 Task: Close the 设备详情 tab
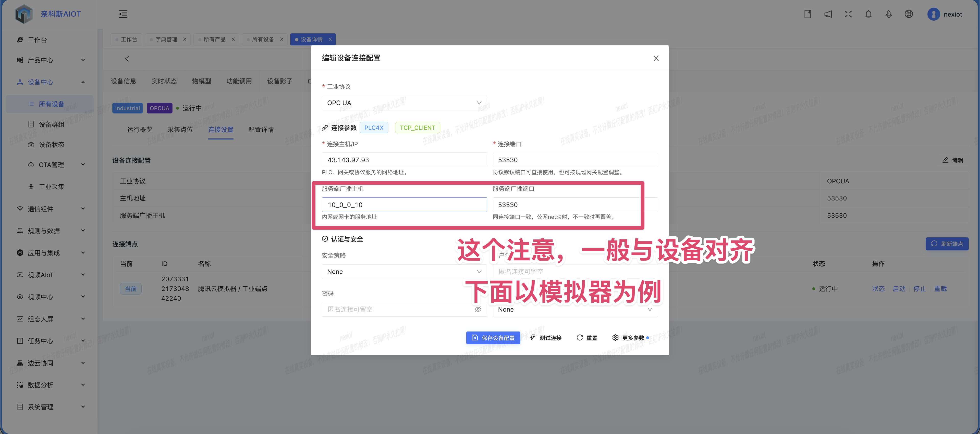(330, 39)
